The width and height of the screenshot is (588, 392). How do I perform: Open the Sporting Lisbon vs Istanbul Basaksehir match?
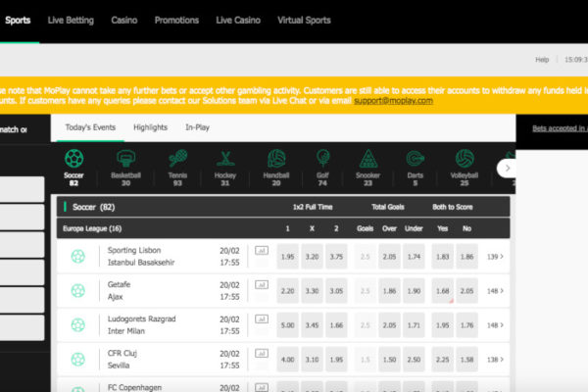pyautogui.click(x=141, y=257)
